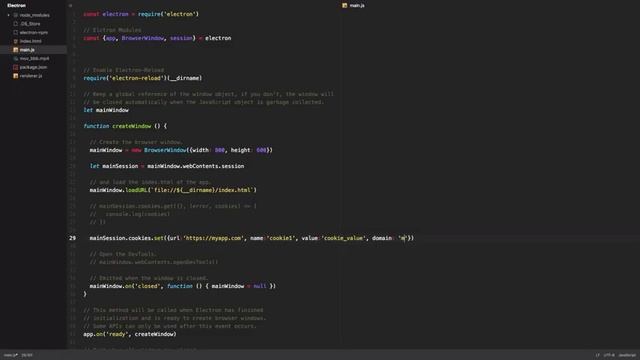
Task: Click the main.js file name in the status bar
Action: pos(11,355)
